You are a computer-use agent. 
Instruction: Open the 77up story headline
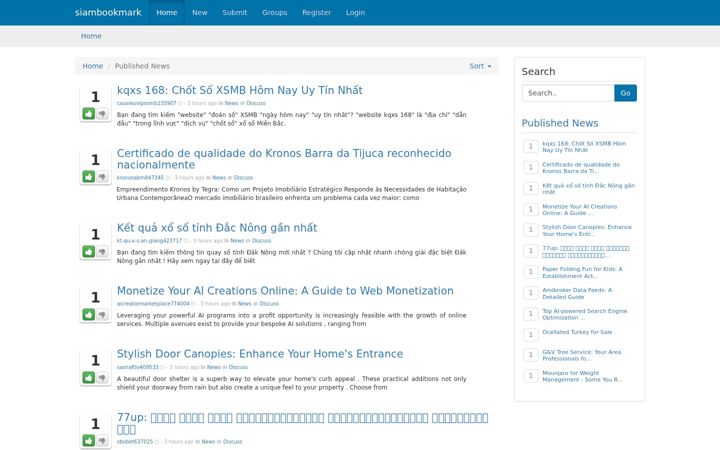pos(302,423)
